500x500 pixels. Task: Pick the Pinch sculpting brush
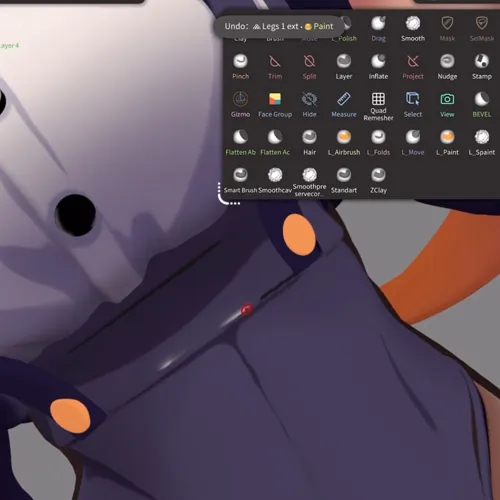[x=240, y=67]
